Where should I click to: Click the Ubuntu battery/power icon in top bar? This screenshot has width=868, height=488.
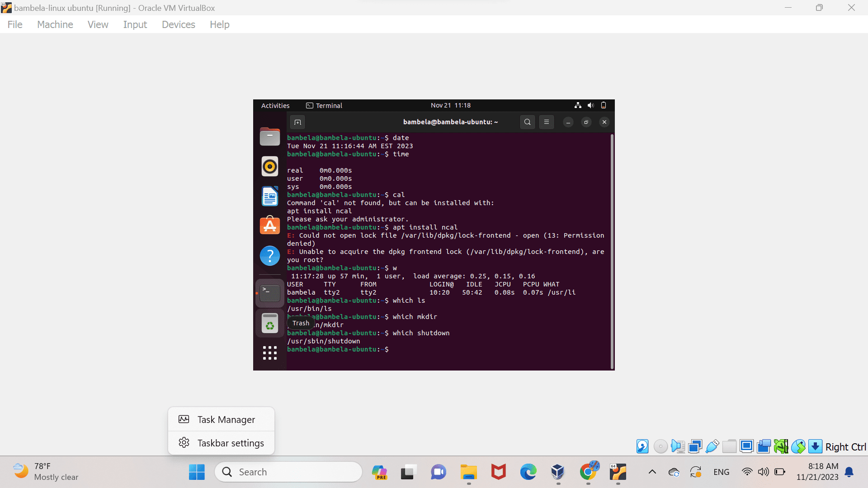click(x=603, y=105)
